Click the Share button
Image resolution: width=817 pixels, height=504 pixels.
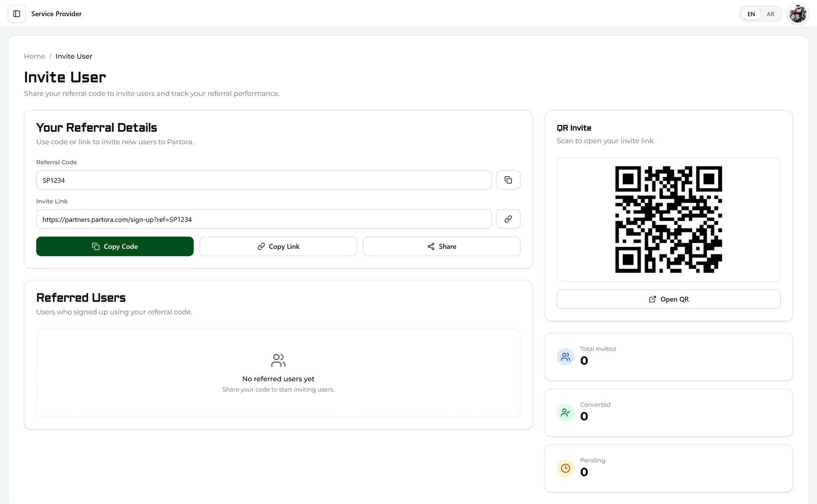pos(442,246)
